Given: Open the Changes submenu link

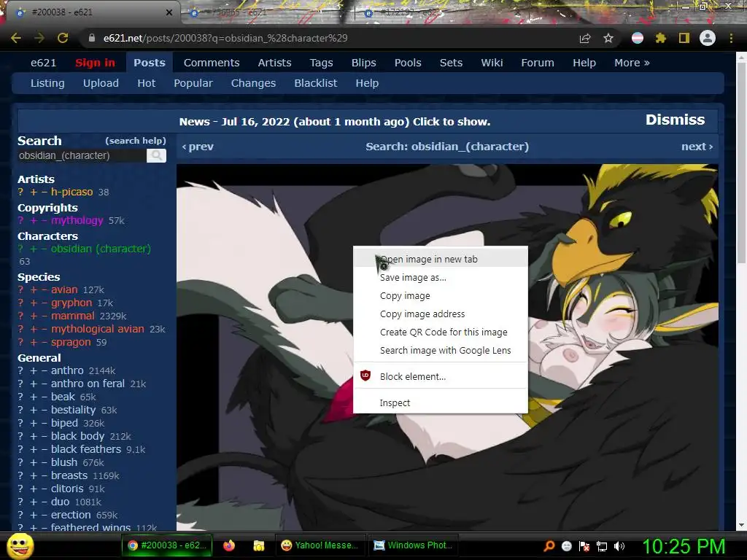Looking at the screenshot, I should click(253, 83).
